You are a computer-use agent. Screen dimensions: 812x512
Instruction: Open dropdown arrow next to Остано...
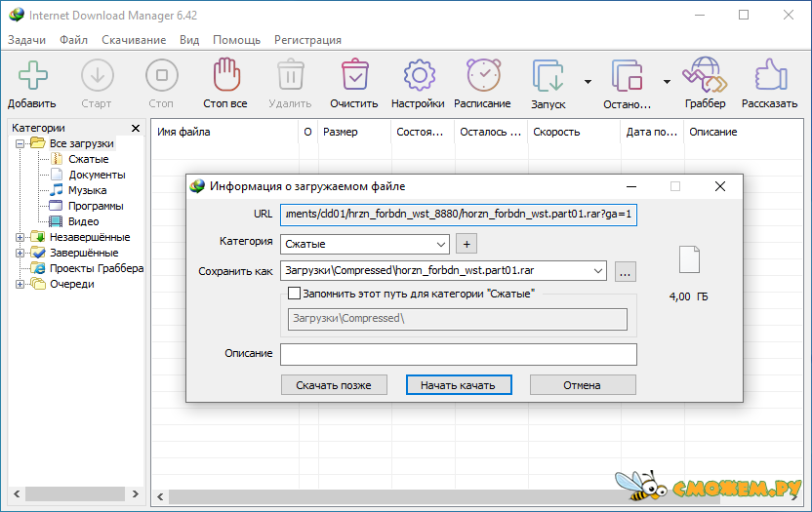point(667,82)
